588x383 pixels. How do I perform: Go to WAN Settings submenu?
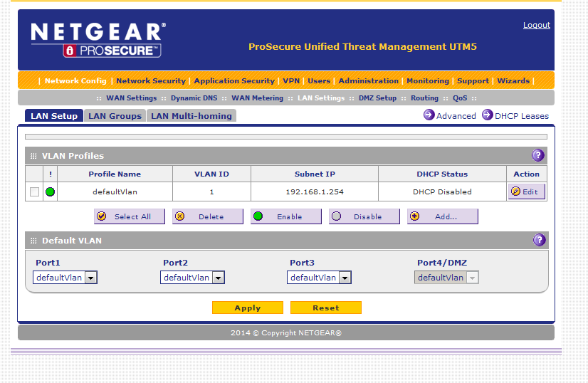pos(131,98)
